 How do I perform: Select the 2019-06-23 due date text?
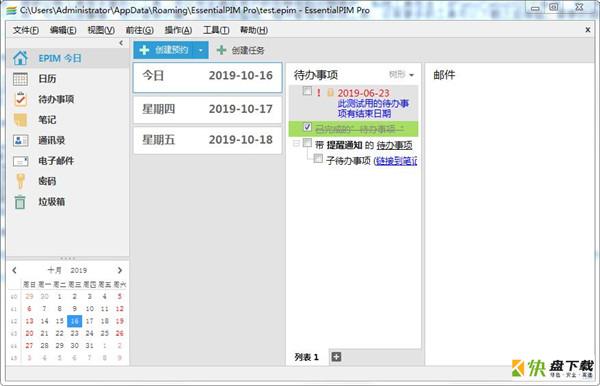pos(363,93)
